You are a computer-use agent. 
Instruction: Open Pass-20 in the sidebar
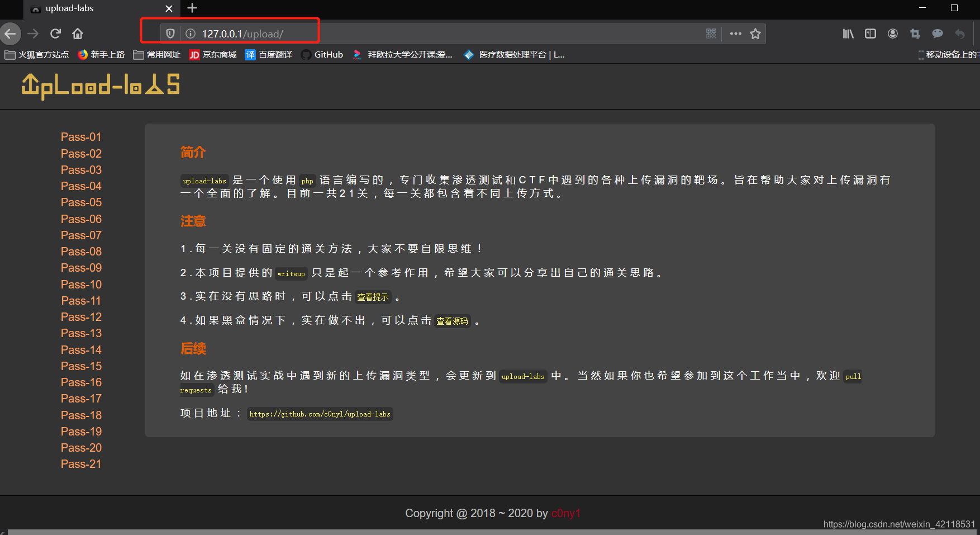[81, 448]
